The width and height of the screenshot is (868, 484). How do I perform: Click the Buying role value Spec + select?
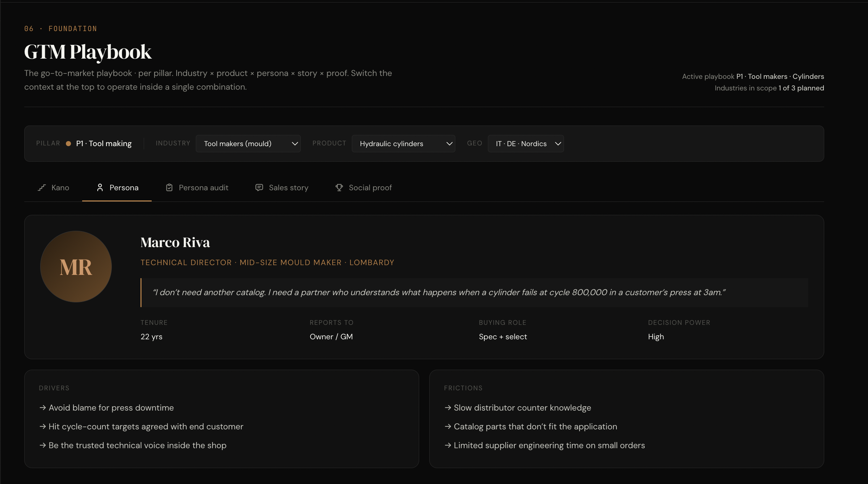(x=503, y=337)
